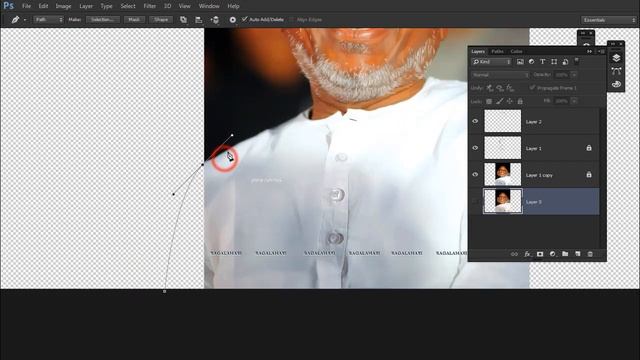
Task: Click the Unify layer visibility icon
Action: pyautogui.click(x=500, y=88)
